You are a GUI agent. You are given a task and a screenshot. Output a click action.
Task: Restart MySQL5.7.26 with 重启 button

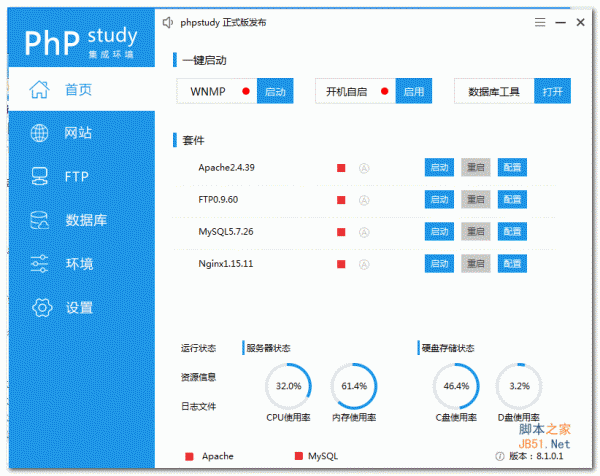tap(476, 231)
